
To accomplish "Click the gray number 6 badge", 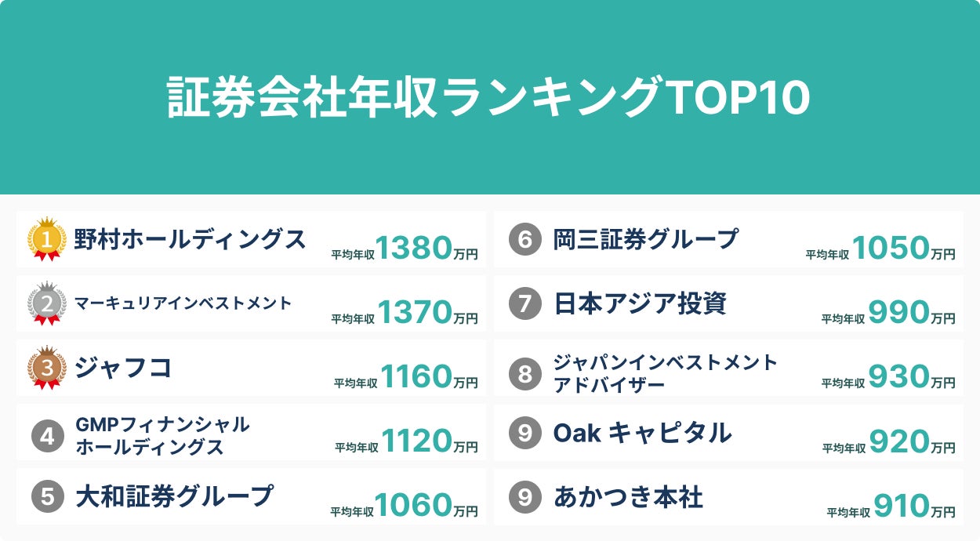I will [x=524, y=239].
